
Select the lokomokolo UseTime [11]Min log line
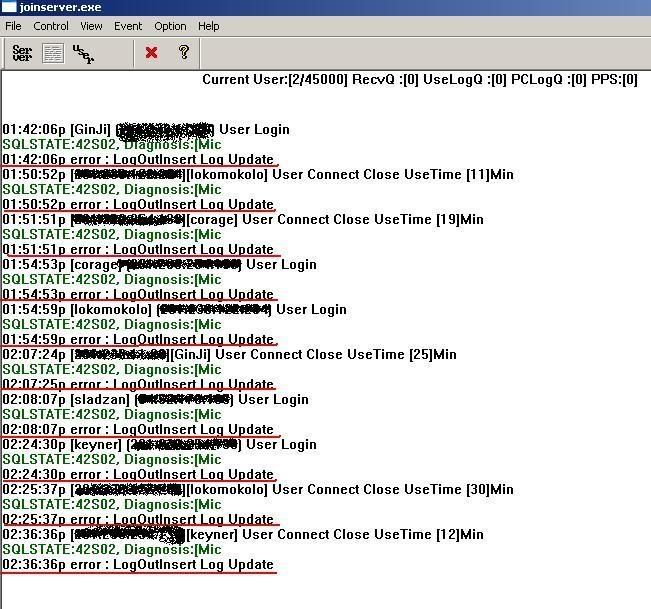pos(258,174)
